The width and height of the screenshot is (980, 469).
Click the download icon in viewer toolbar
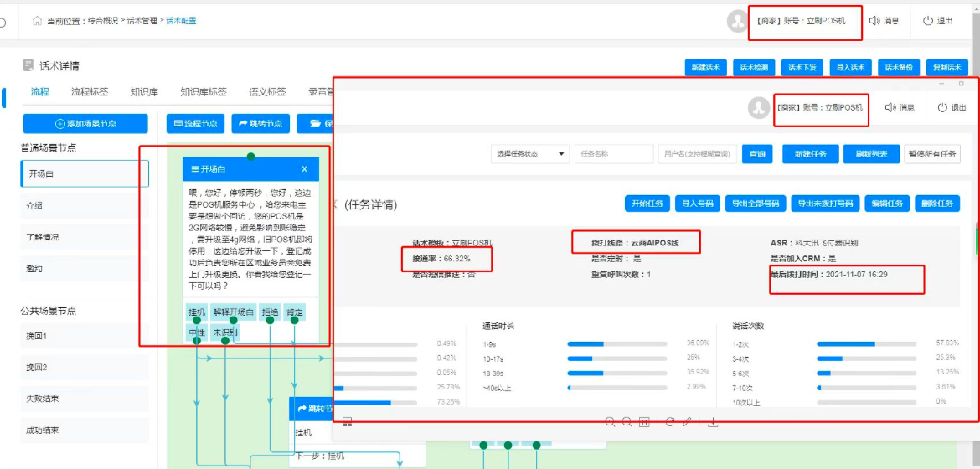pyautogui.click(x=713, y=421)
